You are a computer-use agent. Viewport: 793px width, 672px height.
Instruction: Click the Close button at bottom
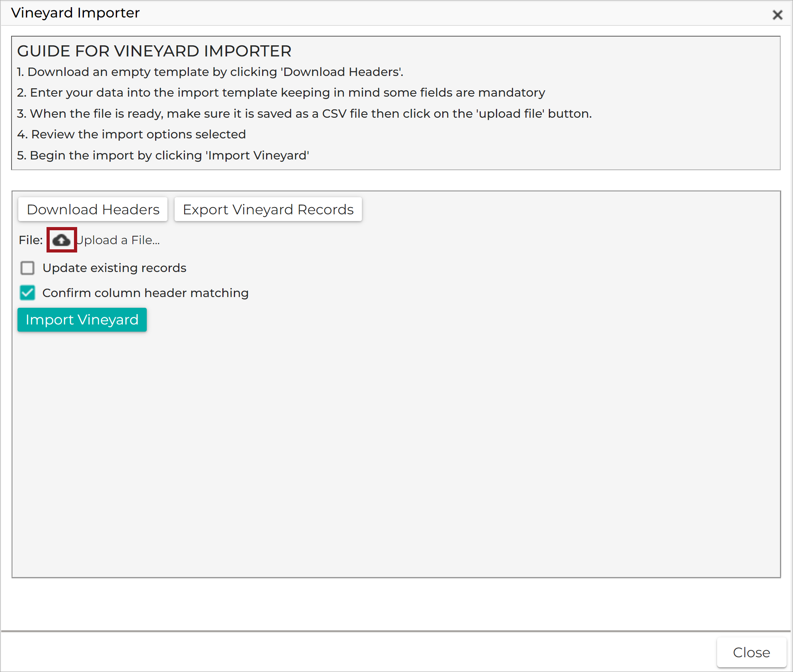751,653
